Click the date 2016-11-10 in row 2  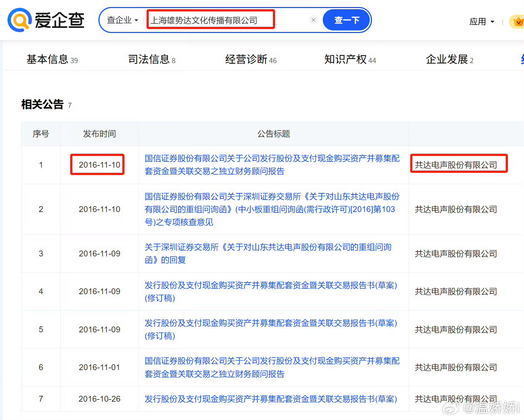point(100,209)
